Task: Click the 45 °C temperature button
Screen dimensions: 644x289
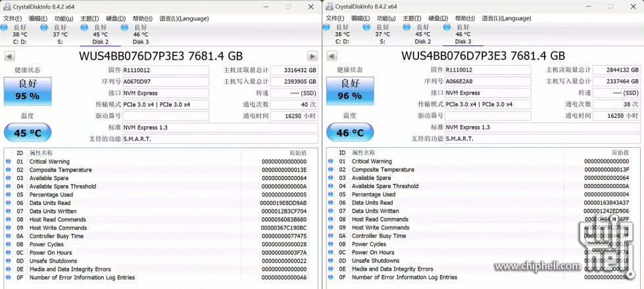Action: coord(28,133)
